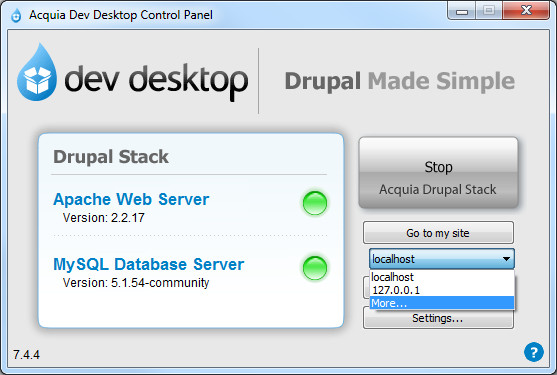This screenshot has width=557, height=375.
Task: Click the blue help question mark icon
Action: tap(534, 352)
